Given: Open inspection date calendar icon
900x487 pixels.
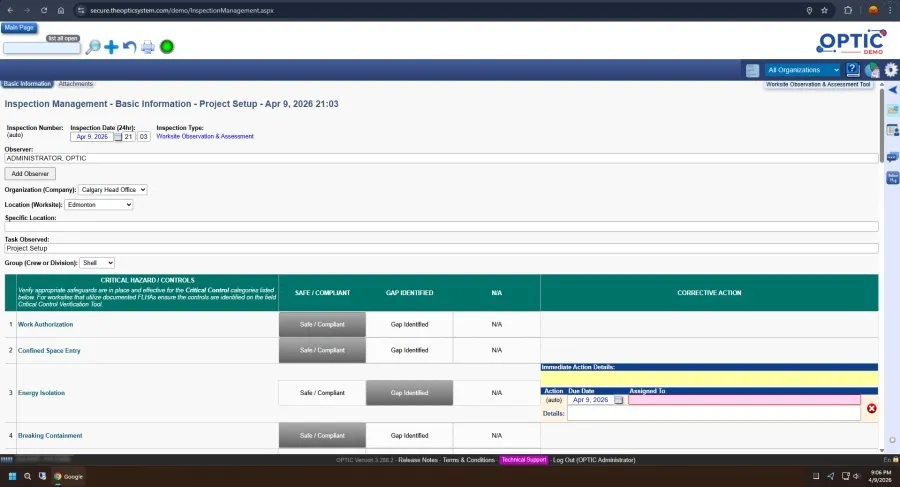Looking at the screenshot, I should pyautogui.click(x=118, y=137).
